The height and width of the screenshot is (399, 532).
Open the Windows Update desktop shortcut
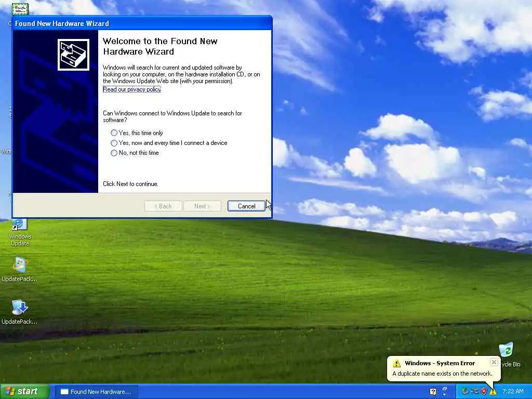[20, 232]
